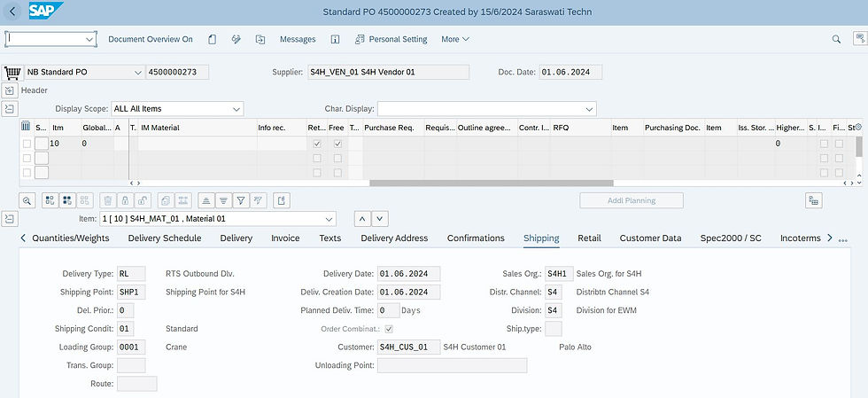Click the Lock item padlock icon

[x=125, y=200]
